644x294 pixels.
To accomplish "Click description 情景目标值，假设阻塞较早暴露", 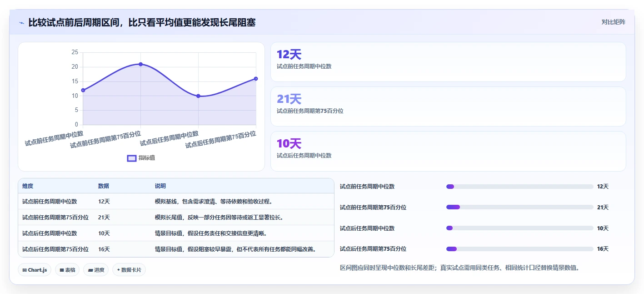I will 235,249.
